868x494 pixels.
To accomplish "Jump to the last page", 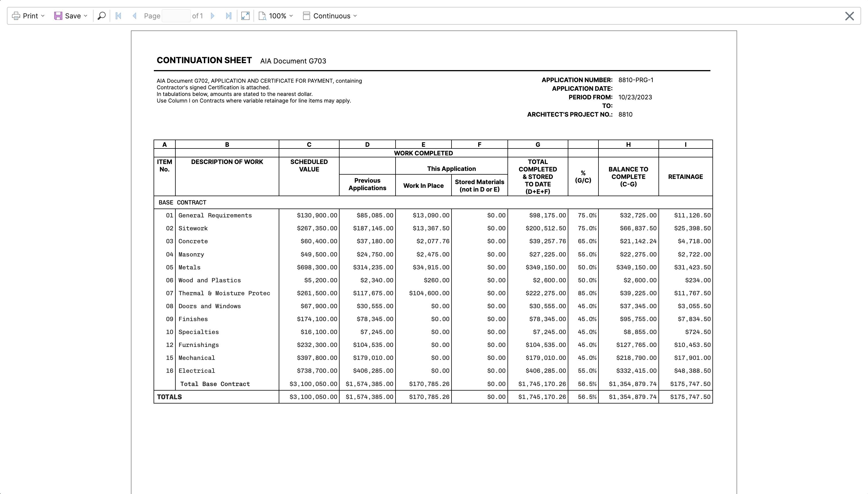I will pos(229,16).
